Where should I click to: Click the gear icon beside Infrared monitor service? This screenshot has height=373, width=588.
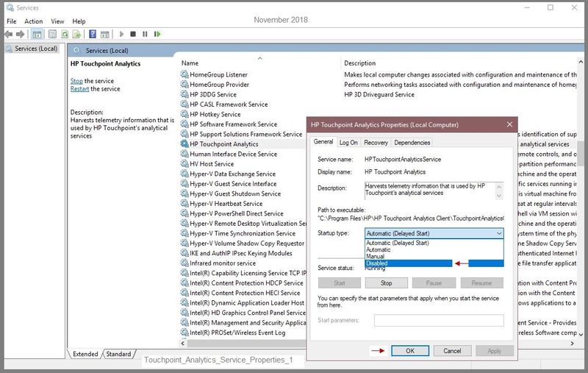184,263
